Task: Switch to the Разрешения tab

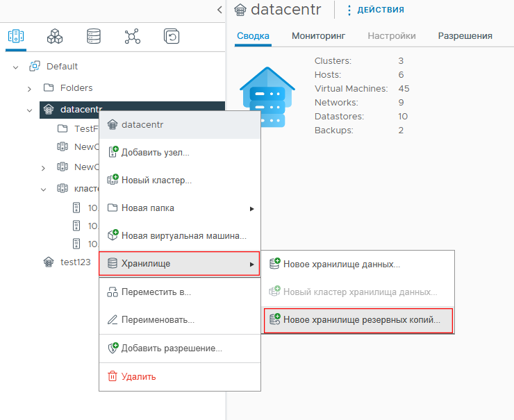Action: click(x=465, y=35)
